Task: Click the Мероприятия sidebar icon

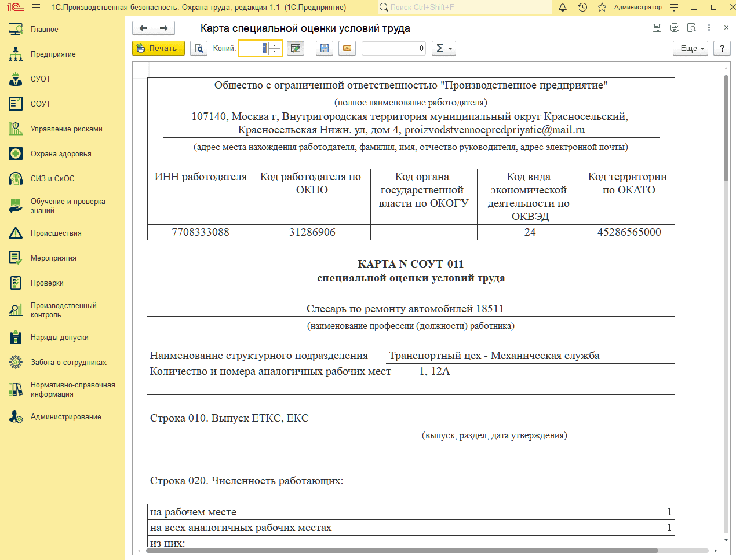Action: (16, 258)
